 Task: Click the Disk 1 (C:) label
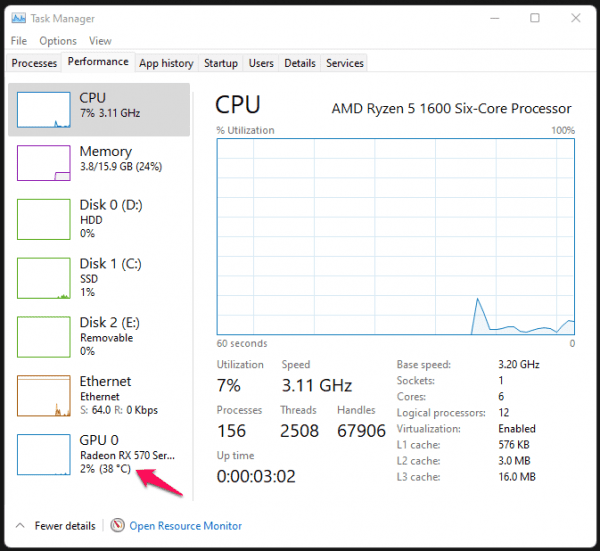click(111, 264)
